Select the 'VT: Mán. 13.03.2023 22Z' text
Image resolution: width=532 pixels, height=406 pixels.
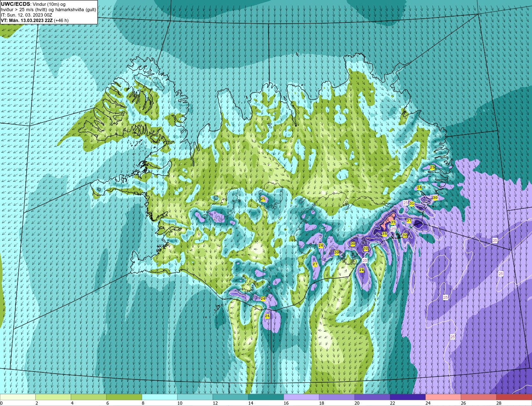tap(27, 20)
